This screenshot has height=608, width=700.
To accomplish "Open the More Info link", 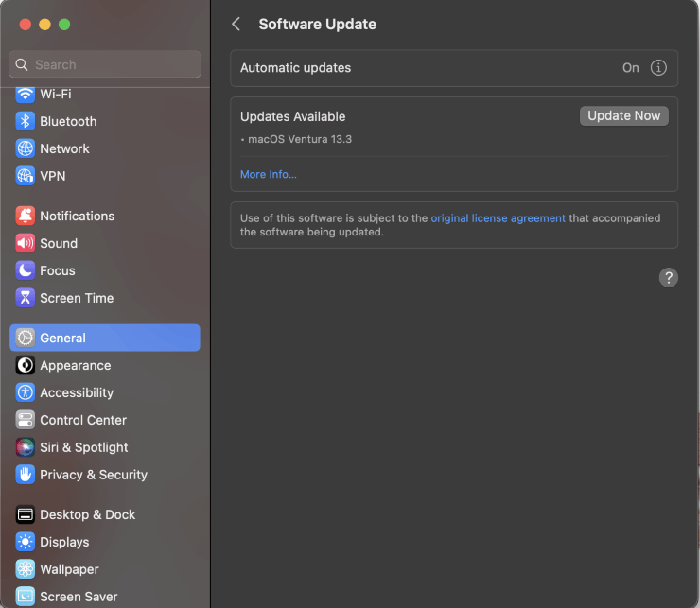I will [x=268, y=174].
